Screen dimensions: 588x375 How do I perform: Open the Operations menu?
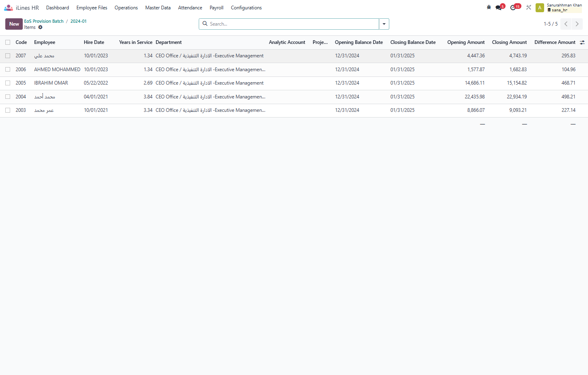point(126,8)
